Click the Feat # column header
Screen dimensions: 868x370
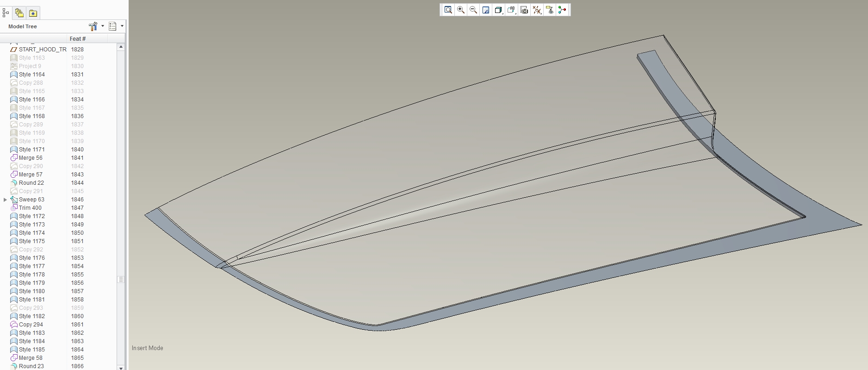pos(78,39)
